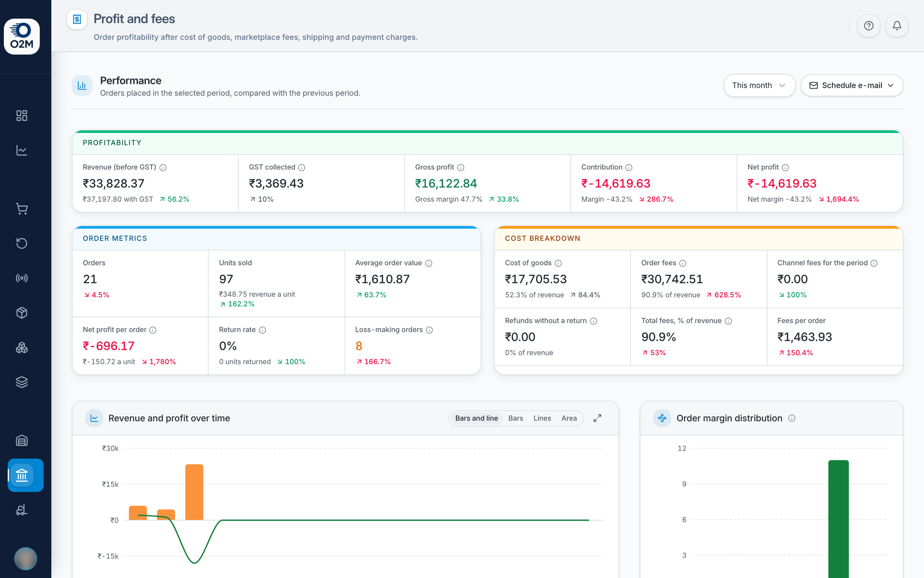Open the forklift sidebar icon
The height and width of the screenshot is (578, 924).
point(22,510)
